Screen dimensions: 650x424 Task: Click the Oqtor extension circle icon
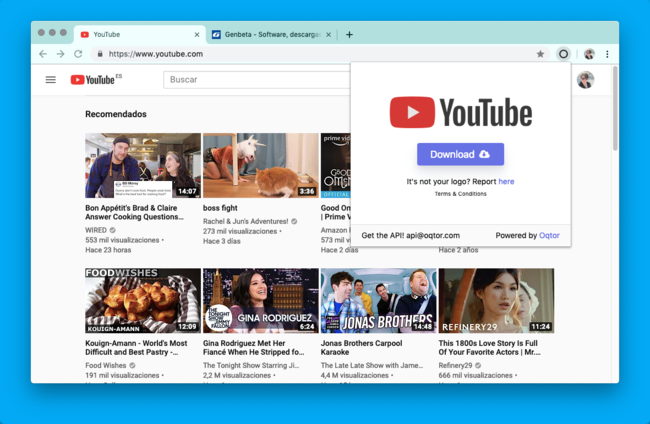coord(563,54)
